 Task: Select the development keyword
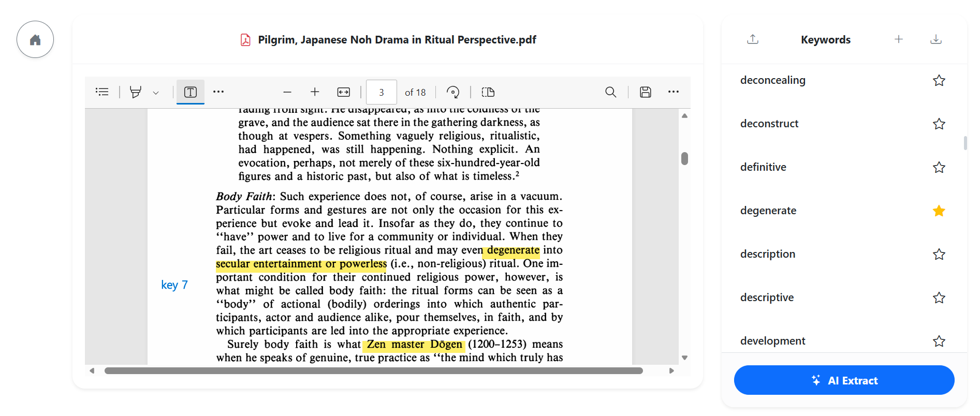(773, 341)
